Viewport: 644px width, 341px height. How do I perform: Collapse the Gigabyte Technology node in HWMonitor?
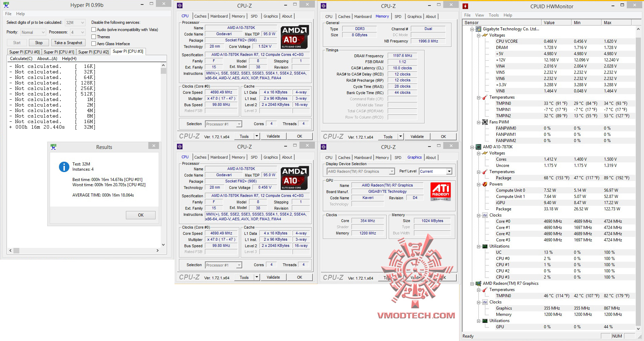(472, 29)
